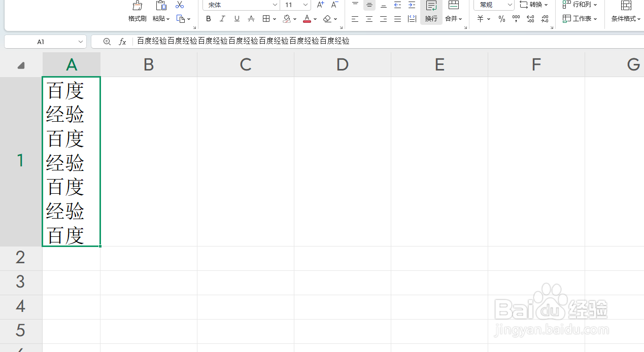This screenshot has width=644, height=352.
Task: Select align right
Action: pyautogui.click(x=384, y=19)
